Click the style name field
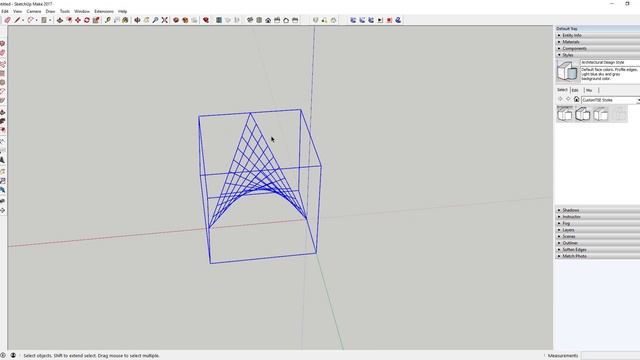Image resolution: width=640 pixels, height=360 pixels. tap(610, 62)
